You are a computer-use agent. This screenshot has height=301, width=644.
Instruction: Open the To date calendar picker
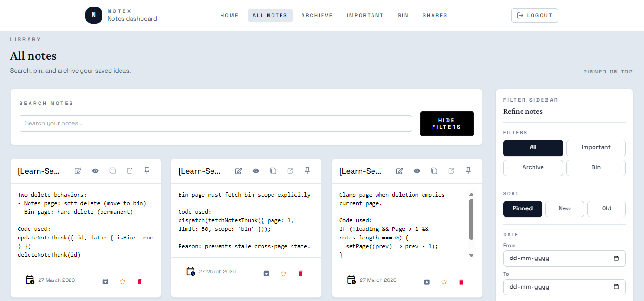(616, 287)
